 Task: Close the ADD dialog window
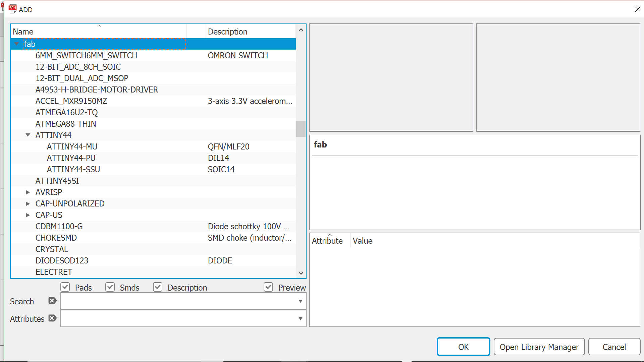(637, 9)
